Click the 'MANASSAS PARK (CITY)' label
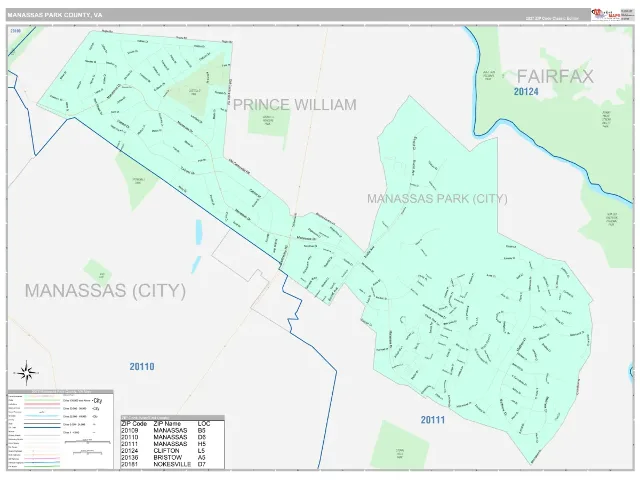Screen dimensions: 640x480 [x=437, y=199]
